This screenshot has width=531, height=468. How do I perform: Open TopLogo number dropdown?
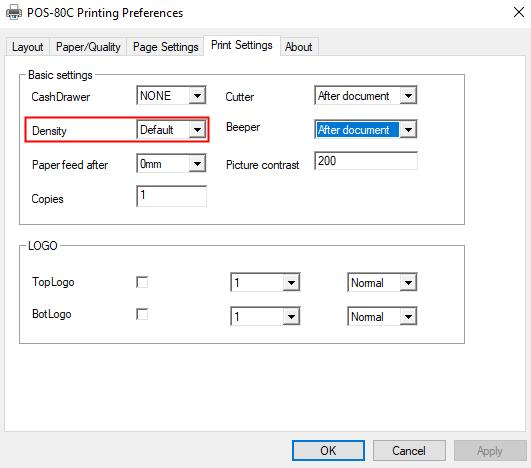click(x=265, y=282)
